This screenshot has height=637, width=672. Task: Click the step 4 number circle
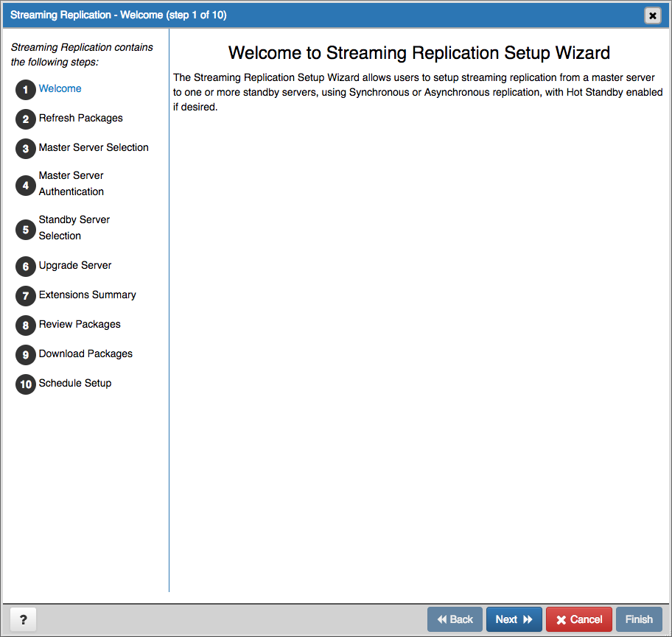click(26, 186)
